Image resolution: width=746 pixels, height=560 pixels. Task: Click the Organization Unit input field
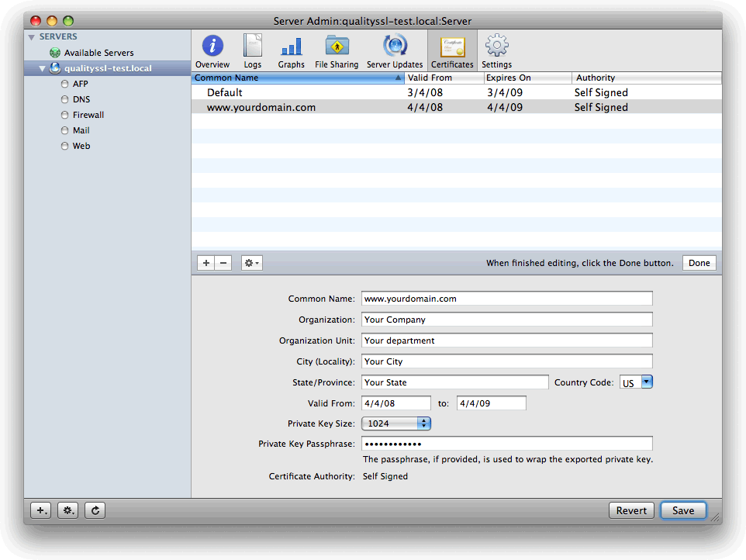click(506, 340)
